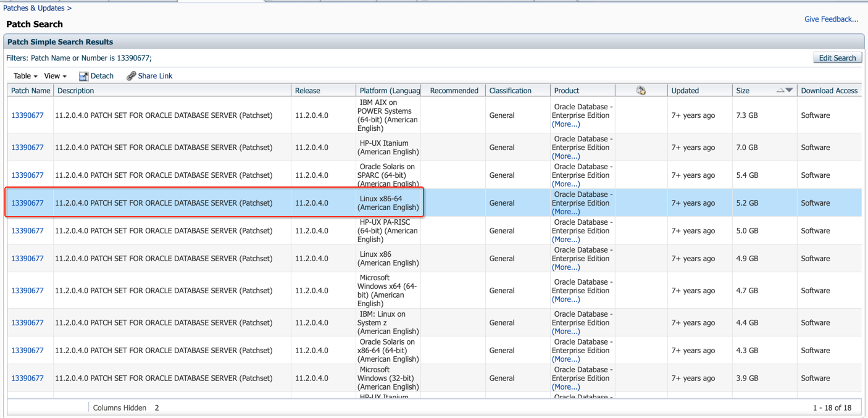Expand (More...) in the Linux x86 4.9 GB row
868x418 pixels.
click(565, 267)
